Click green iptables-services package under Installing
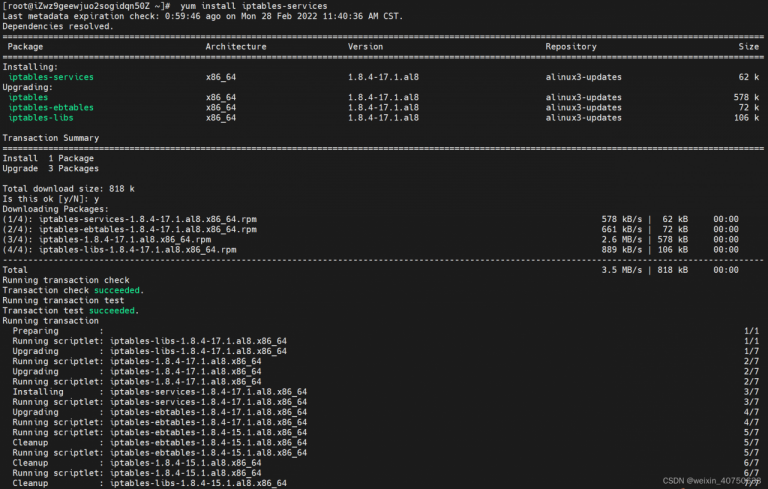 tap(53, 77)
